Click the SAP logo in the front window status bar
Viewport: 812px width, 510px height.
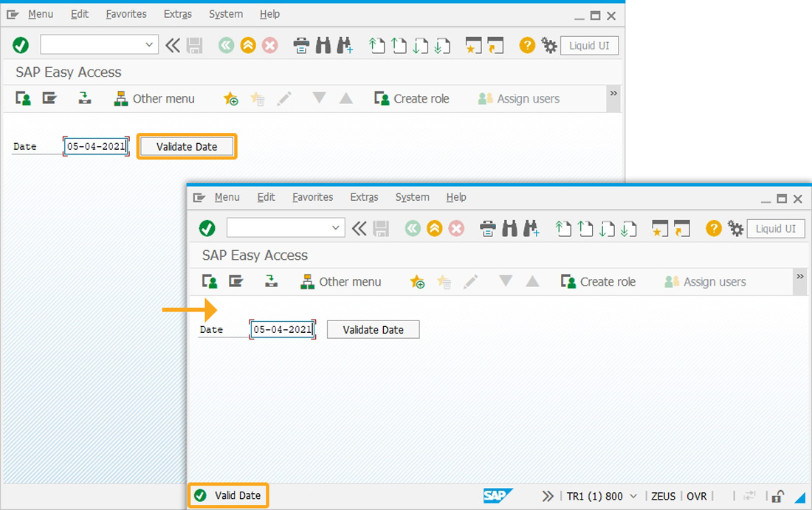click(x=497, y=496)
